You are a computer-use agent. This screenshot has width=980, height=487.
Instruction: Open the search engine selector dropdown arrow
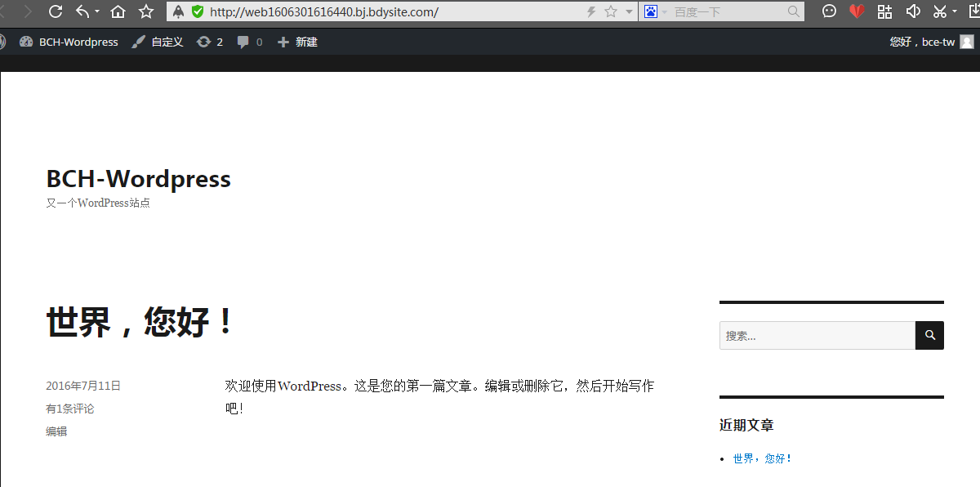pyautogui.click(x=664, y=12)
